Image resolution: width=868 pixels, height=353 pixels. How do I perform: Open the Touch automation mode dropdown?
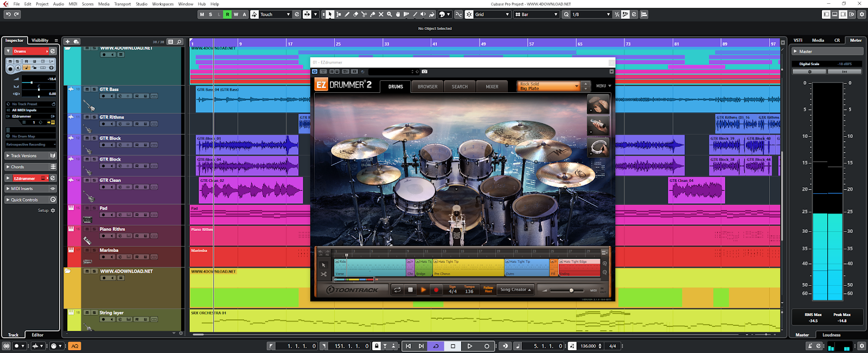click(x=275, y=14)
